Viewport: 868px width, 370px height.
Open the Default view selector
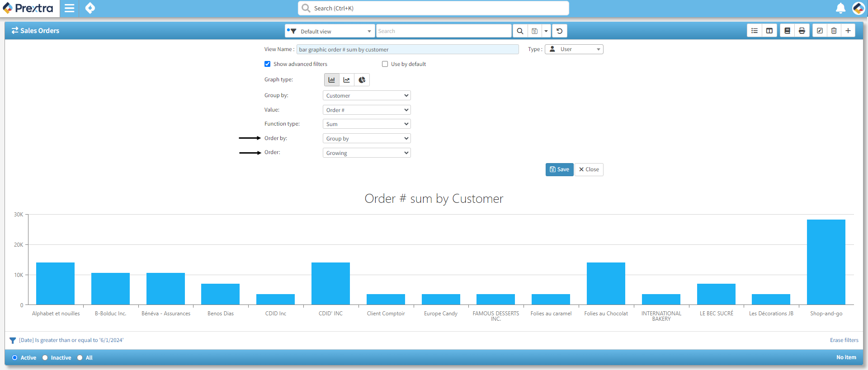tap(330, 31)
